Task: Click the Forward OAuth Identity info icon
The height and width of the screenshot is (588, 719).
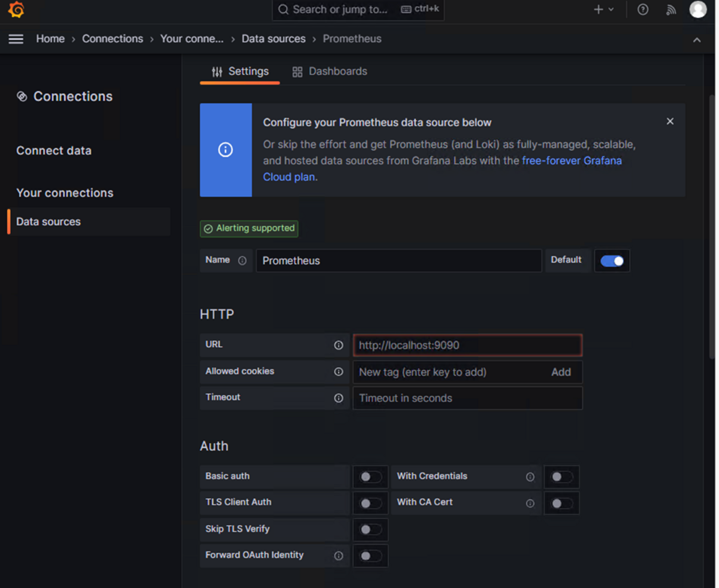Action: click(x=339, y=556)
